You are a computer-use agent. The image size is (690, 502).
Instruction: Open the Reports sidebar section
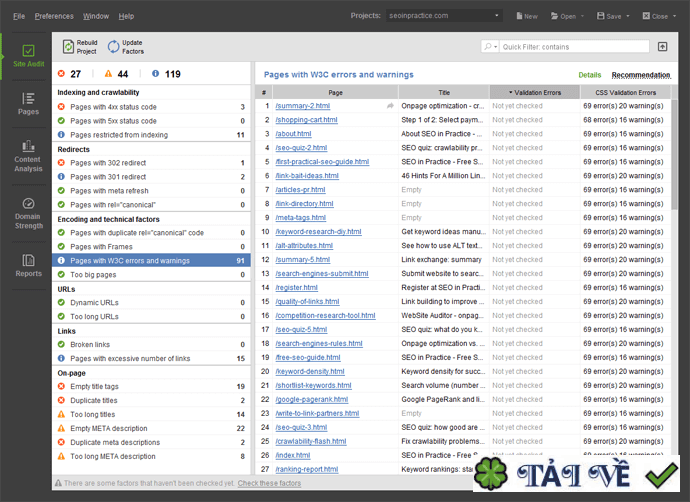coord(28,265)
